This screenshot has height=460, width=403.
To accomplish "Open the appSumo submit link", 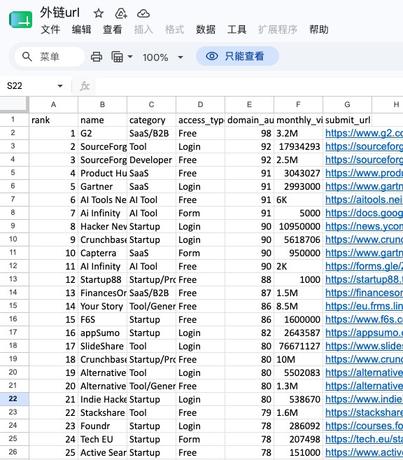I will click(364, 333).
